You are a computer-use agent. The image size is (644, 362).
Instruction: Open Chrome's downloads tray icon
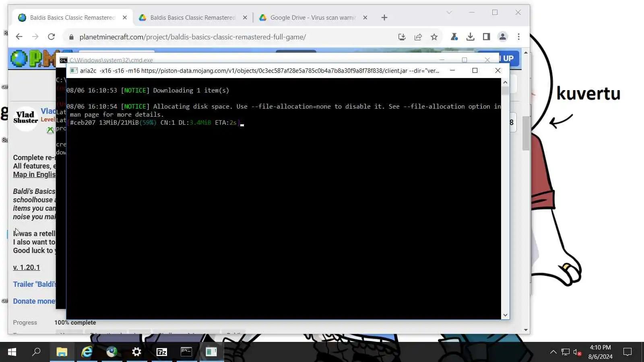pyautogui.click(x=470, y=37)
